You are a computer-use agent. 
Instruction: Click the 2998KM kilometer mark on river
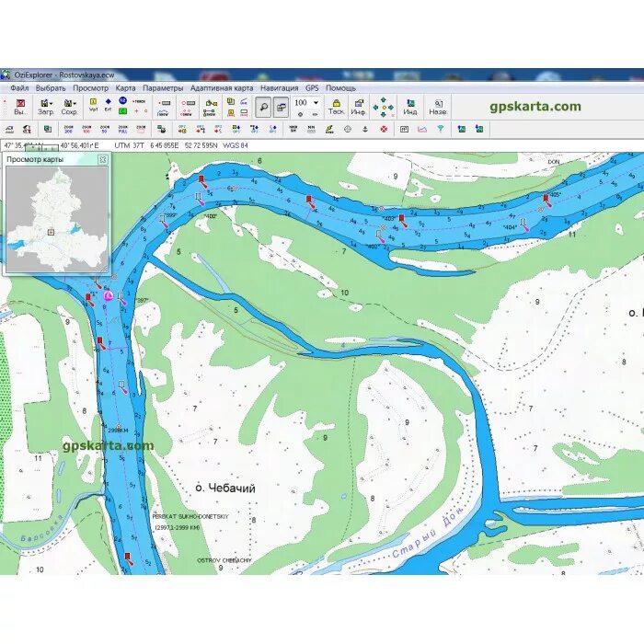[x=118, y=431]
